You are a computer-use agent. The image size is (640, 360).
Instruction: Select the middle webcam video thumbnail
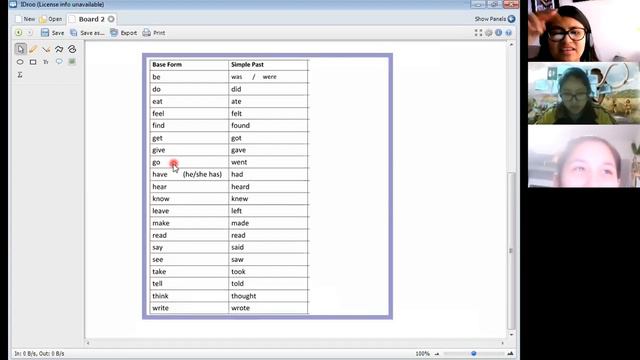(584, 93)
